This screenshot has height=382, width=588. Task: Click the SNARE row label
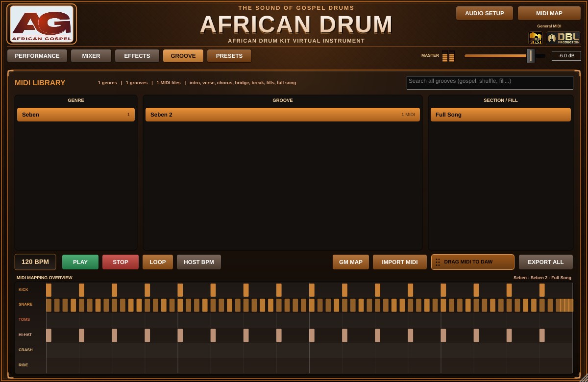point(25,305)
